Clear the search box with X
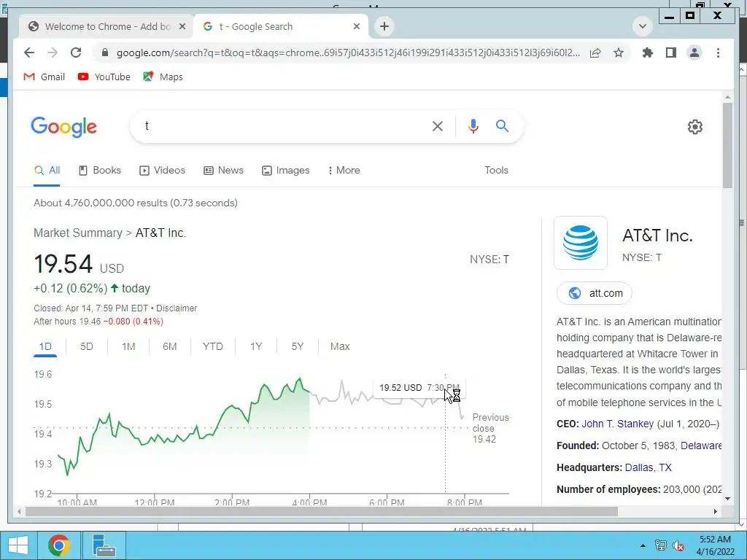747x560 pixels. click(x=438, y=126)
